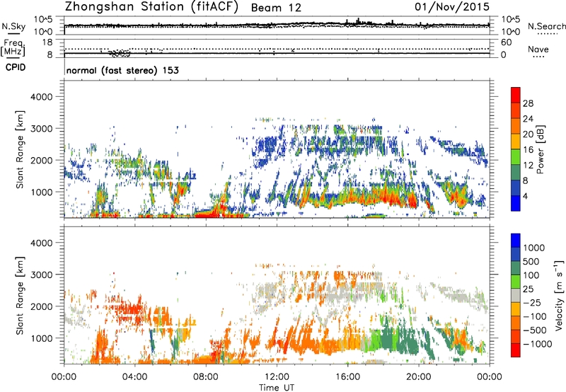This screenshot has width=566, height=392.
Task: Click the date '01/Nov/2015'
Action: (452, 7)
